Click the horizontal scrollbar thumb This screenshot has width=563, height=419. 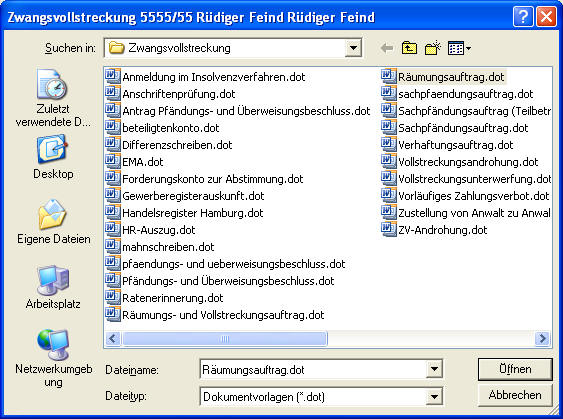tap(225, 339)
